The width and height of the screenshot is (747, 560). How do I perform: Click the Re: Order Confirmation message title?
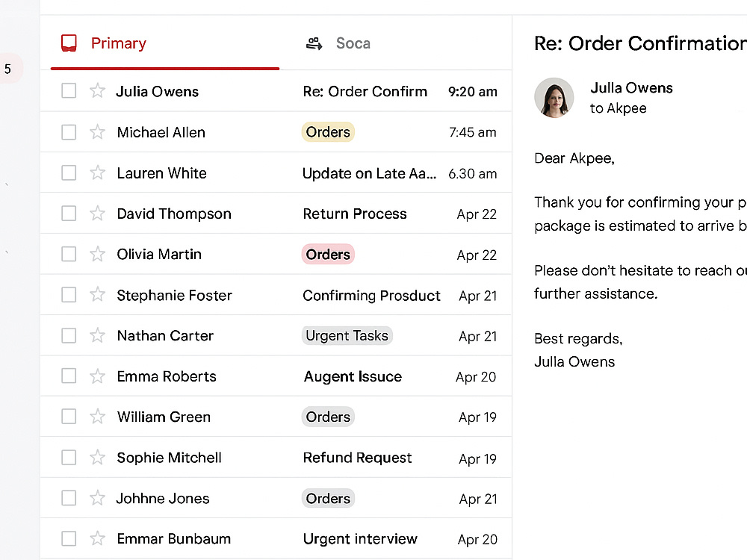click(x=640, y=43)
